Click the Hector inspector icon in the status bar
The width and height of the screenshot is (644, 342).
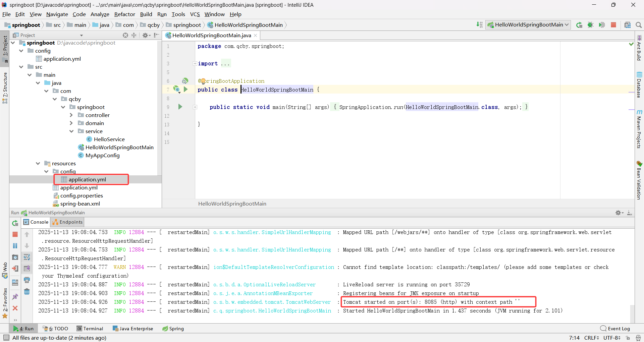pyautogui.click(x=638, y=338)
